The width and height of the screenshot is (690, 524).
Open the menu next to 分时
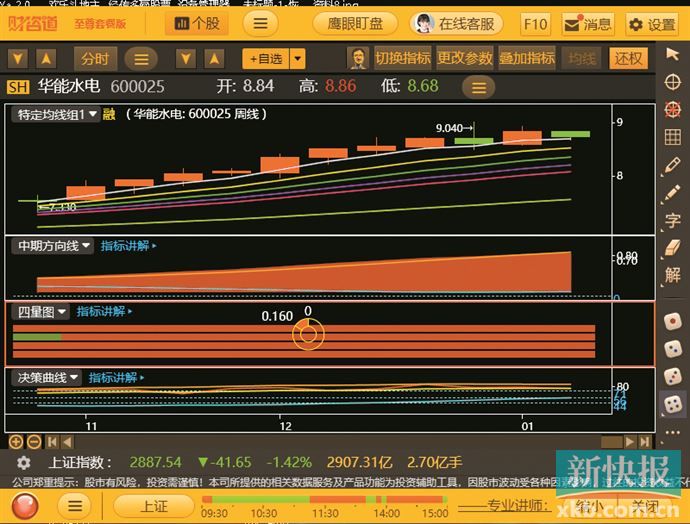point(141,59)
